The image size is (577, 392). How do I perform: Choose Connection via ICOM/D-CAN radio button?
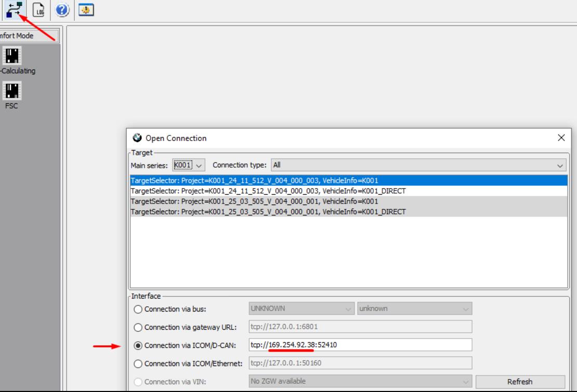pyautogui.click(x=138, y=345)
